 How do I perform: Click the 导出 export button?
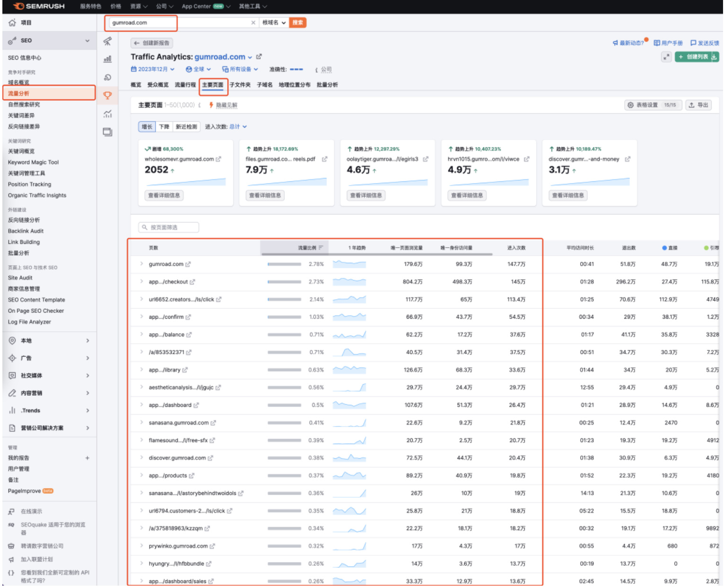pyautogui.click(x=698, y=105)
